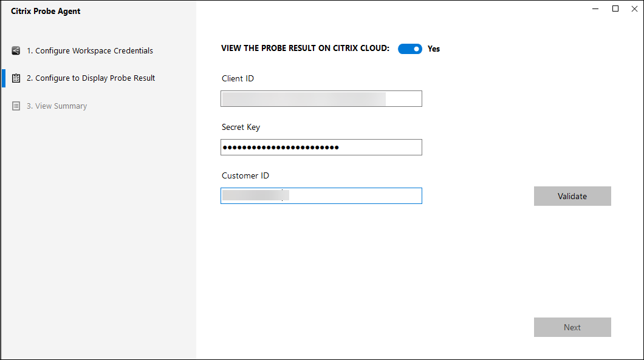Select the Customer ID input field

click(321, 195)
